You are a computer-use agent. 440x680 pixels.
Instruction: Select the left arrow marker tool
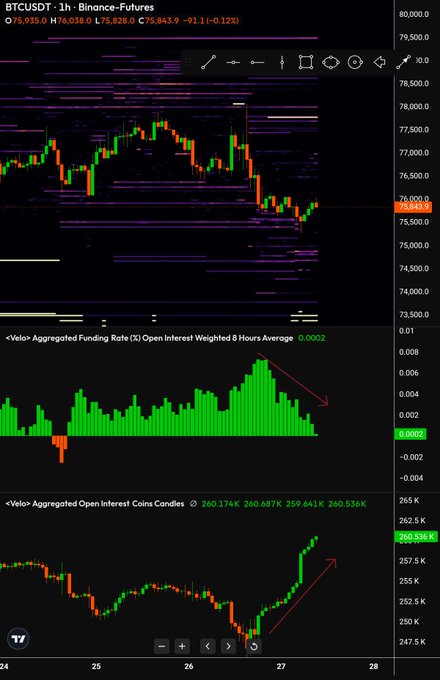point(380,62)
